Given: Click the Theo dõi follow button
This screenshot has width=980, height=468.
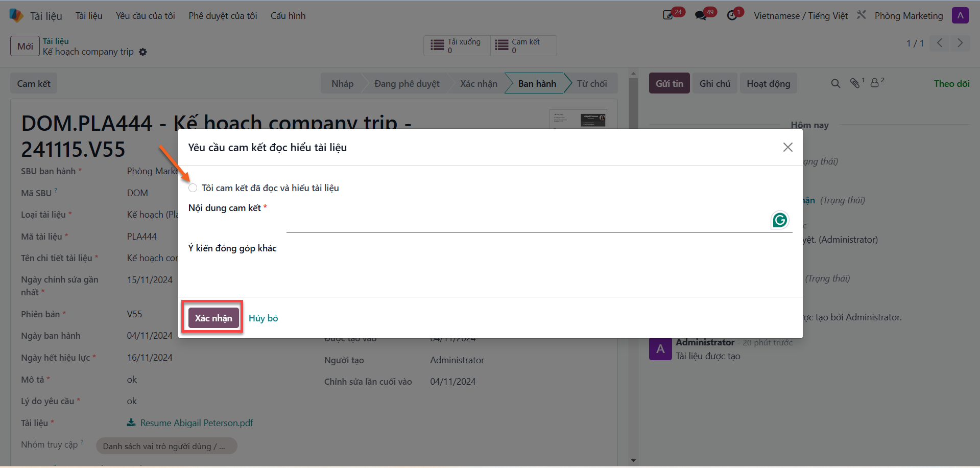Looking at the screenshot, I should (951, 83).
